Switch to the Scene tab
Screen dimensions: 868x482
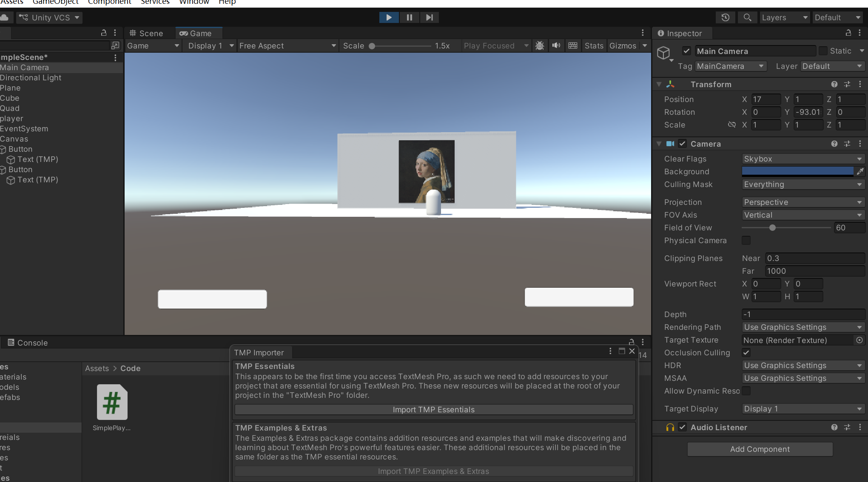(x=147, y=33)
